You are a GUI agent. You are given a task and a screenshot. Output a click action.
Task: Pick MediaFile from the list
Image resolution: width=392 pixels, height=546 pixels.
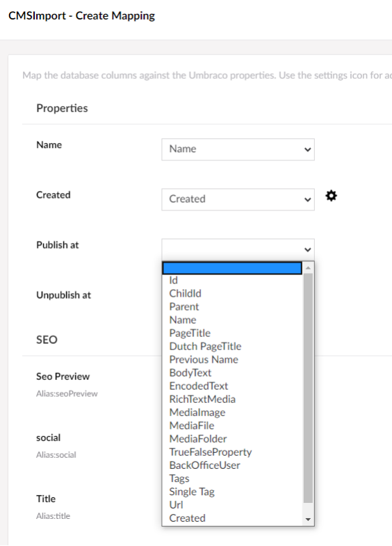tap(232, 426)
